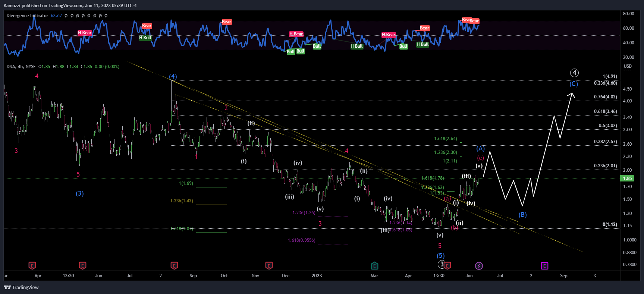Click the 3.40 price axis label
This screenshot has height=294, width=644.
click(627, 117)
